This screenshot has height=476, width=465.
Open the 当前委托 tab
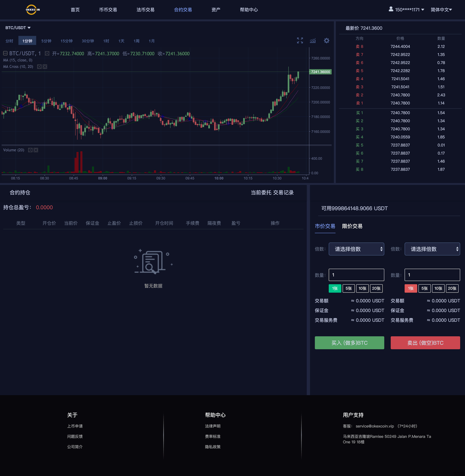(x=261, y=193)
